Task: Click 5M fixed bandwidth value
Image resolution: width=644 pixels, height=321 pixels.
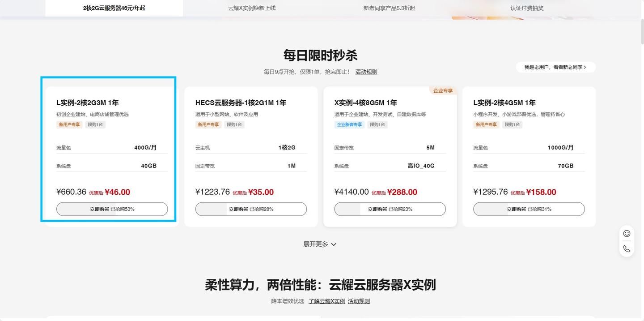Action: click(430, 148)
